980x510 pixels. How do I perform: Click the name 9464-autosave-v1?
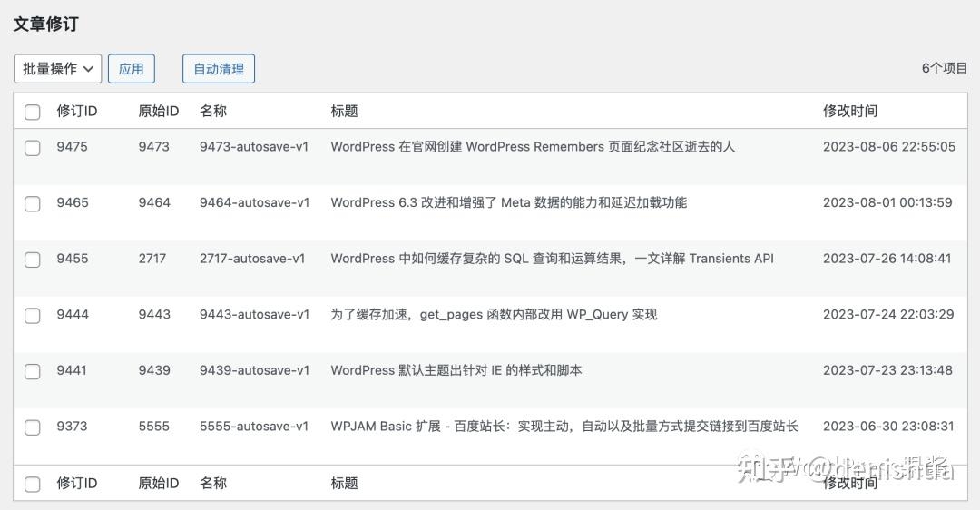click(x=254, y=202)
